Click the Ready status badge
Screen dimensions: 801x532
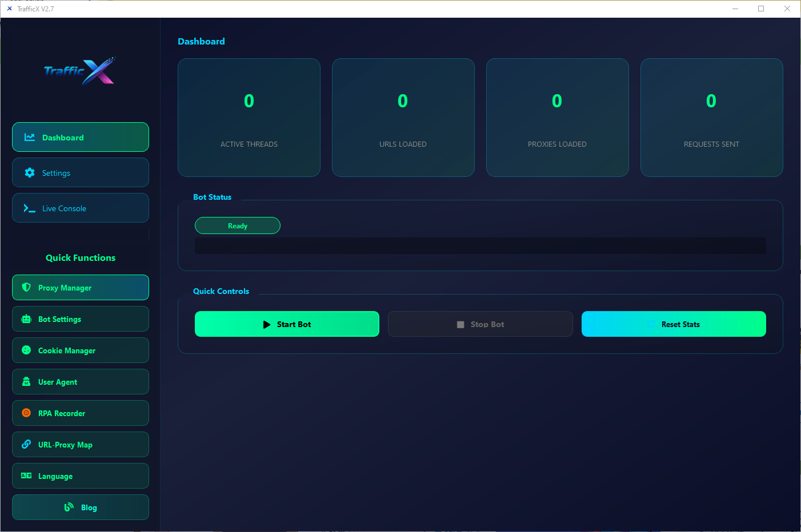tap(238, 225)
